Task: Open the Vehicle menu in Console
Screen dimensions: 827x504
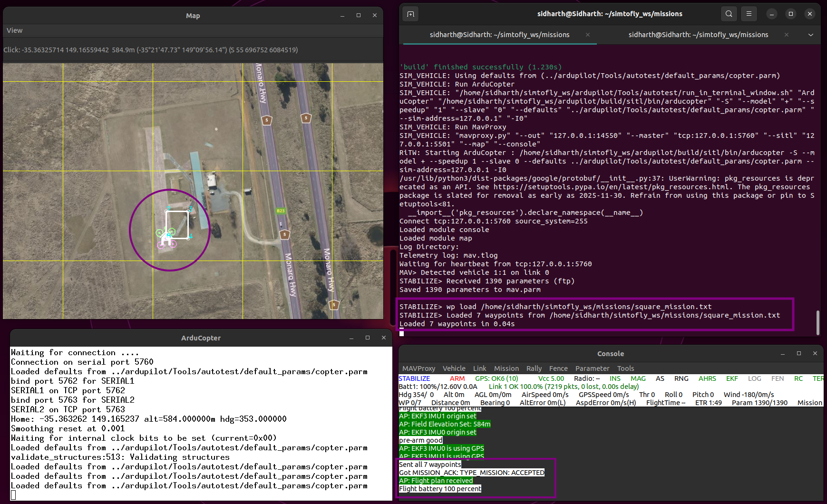Action: click(x=454, y=368)
